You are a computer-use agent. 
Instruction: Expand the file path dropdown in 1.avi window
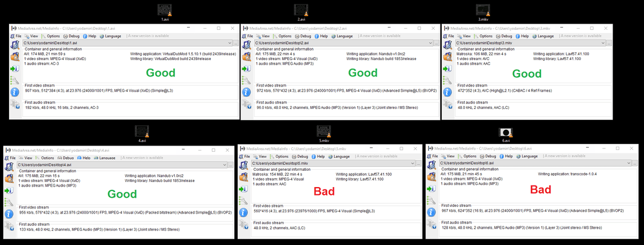pyautogui.click(x=230, y=43)
